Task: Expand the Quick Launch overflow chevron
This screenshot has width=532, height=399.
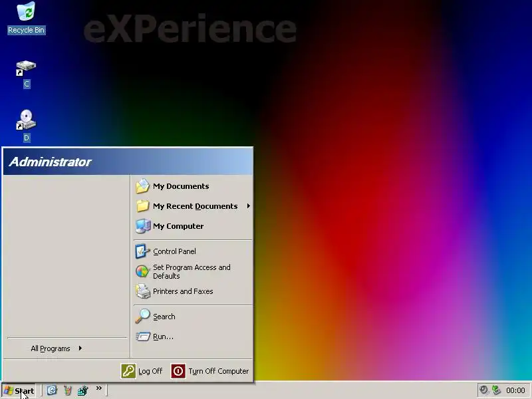Action: (98, 388)
